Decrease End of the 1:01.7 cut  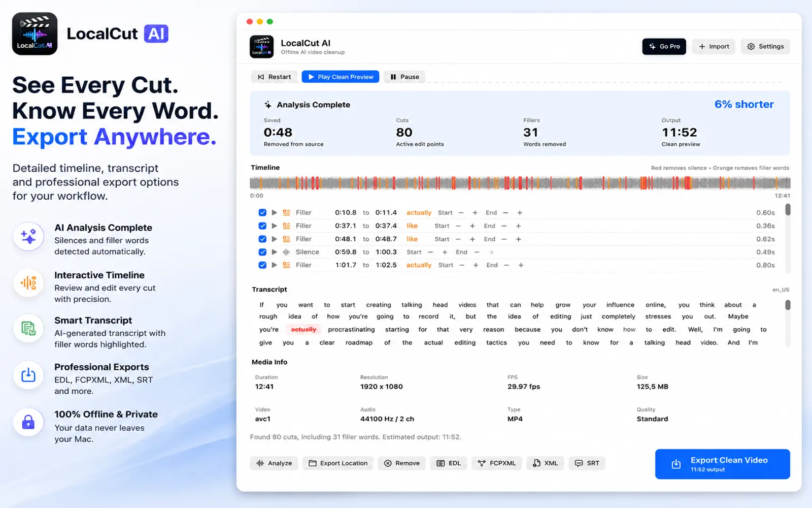pos(506,265)
